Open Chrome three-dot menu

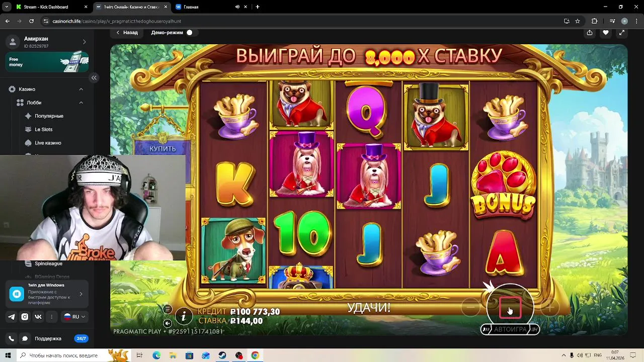636,21
